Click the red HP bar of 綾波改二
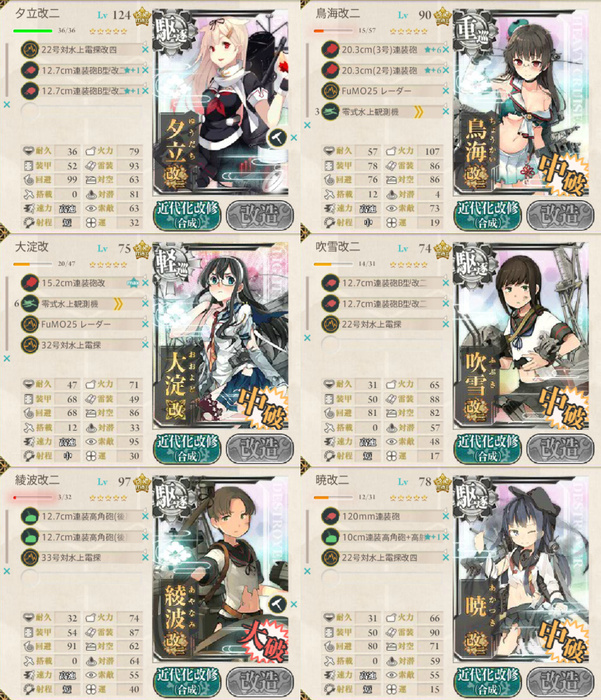The width and height of the screenshot is (601, 700). tap(33, 497)
